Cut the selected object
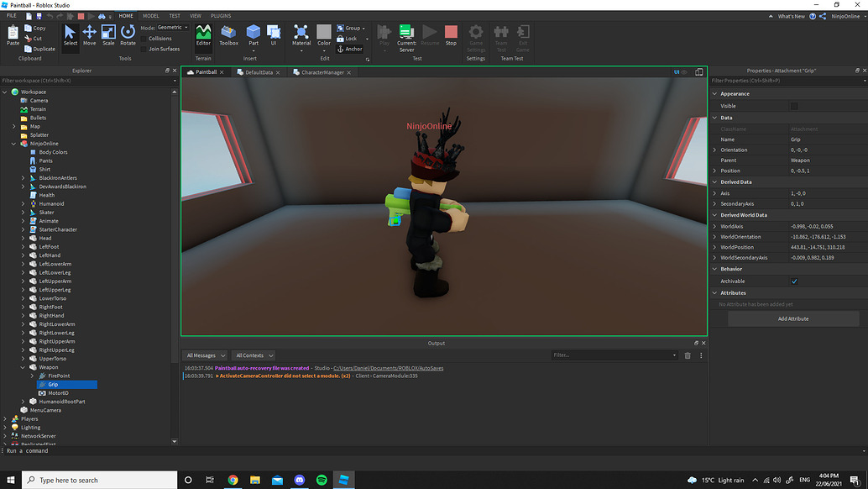 (x=34, y=38)
